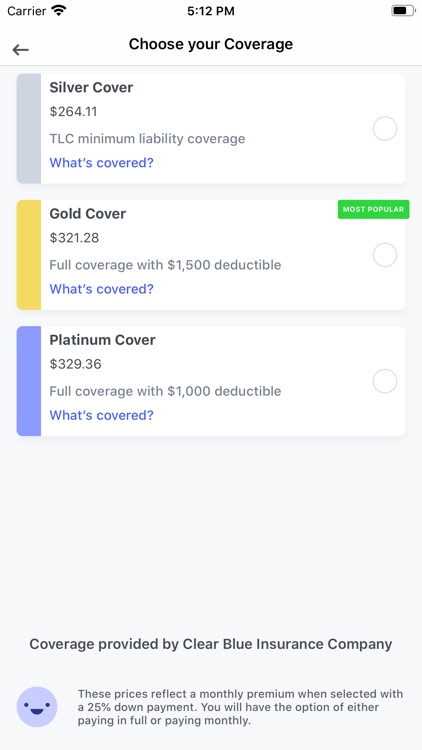Tap the Platinum Cover $329.36 price
Screen dimensions: 422x750
[x=76, y=364]
